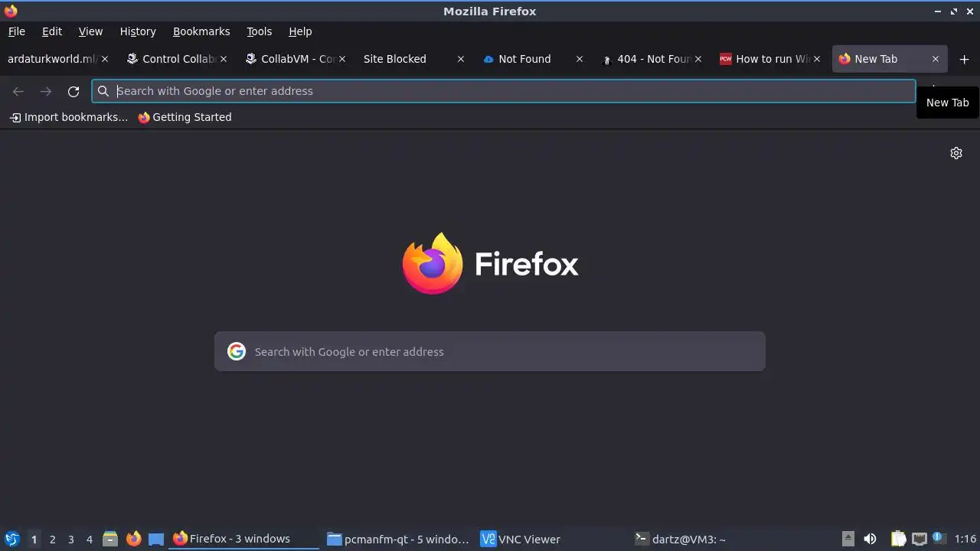Open the update notifier tray icon
The height and width of the screenshot is (551, 980).
tap(939, 538)
